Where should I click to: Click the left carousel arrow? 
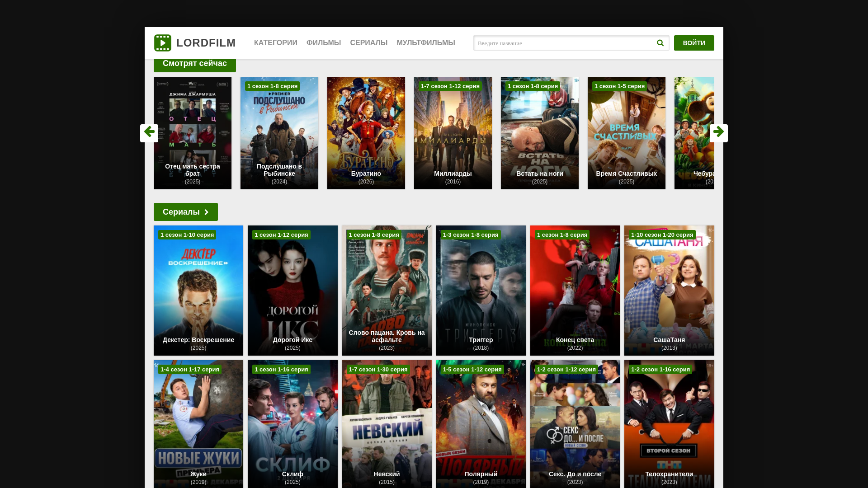149,133
